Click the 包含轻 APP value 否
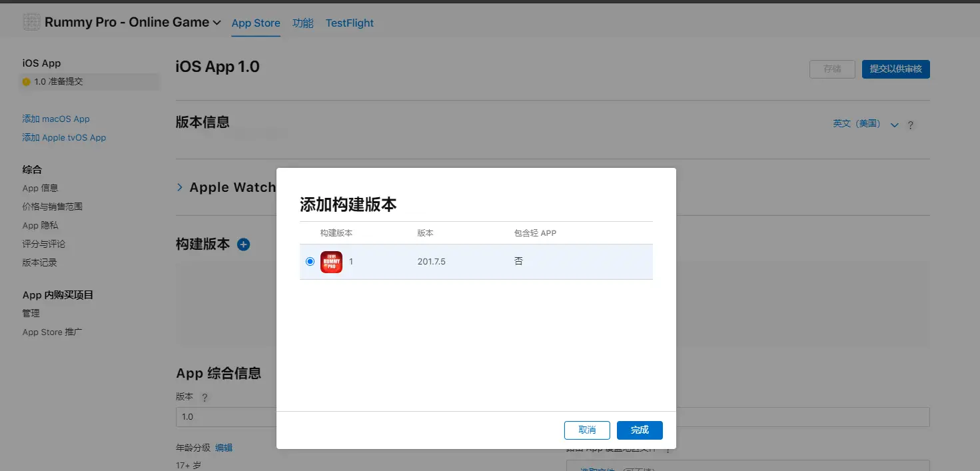Screen dimensions: 980x471 pyautogui.click(x=519, y=262)
